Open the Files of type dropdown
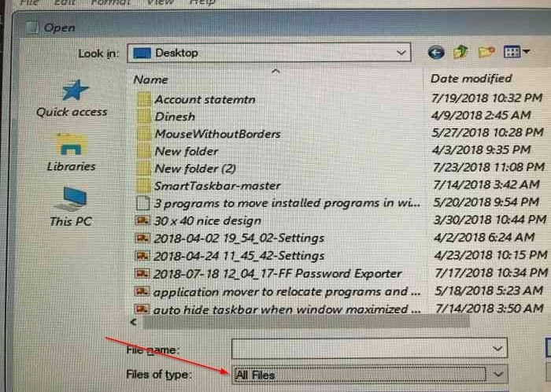Viewport: 551px width, 392px height. coord(370,375)
